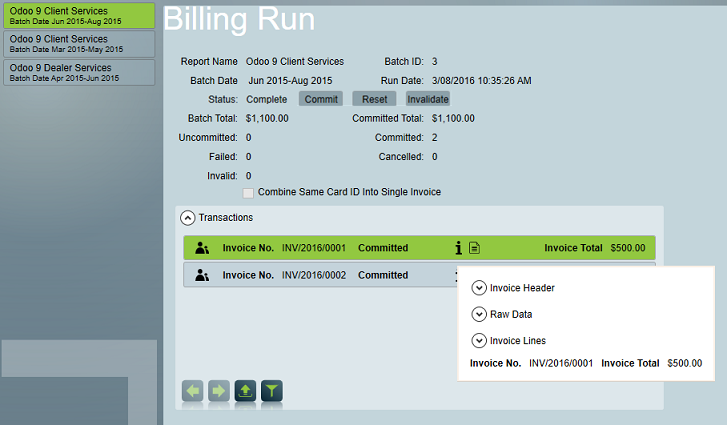Go to previous page with left arrow
Image resolution: width=727 pixels, height=425 pixels.
click(x=192, y=391)
